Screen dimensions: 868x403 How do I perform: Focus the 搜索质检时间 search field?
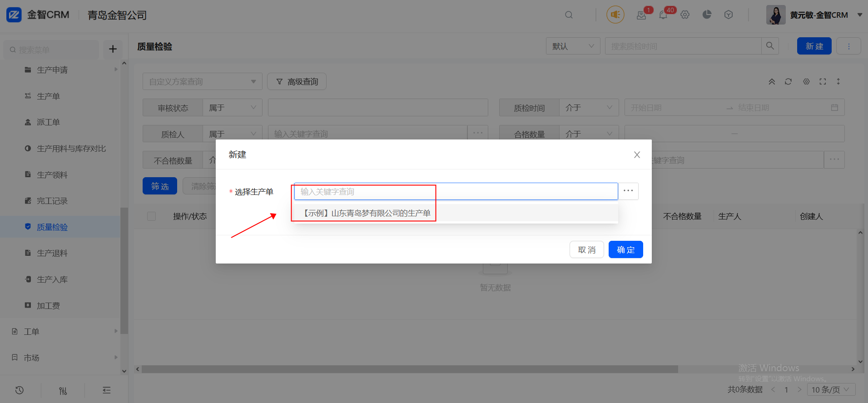(x=683, y=46)
